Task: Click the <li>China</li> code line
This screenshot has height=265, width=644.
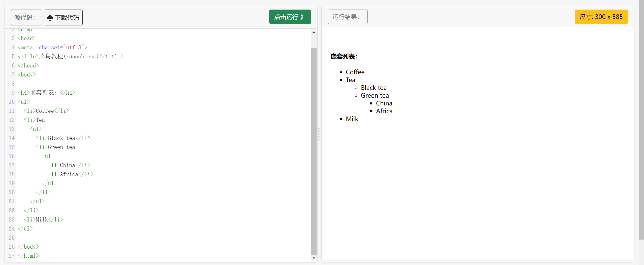Action: [69, 165]
